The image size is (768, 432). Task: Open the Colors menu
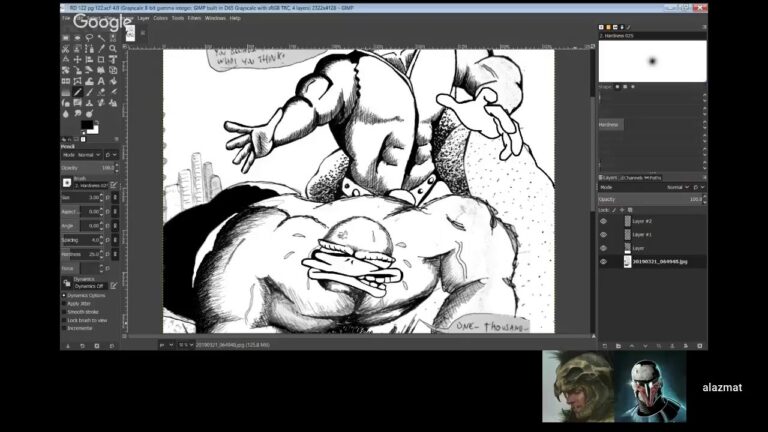(x=160, y=18)
